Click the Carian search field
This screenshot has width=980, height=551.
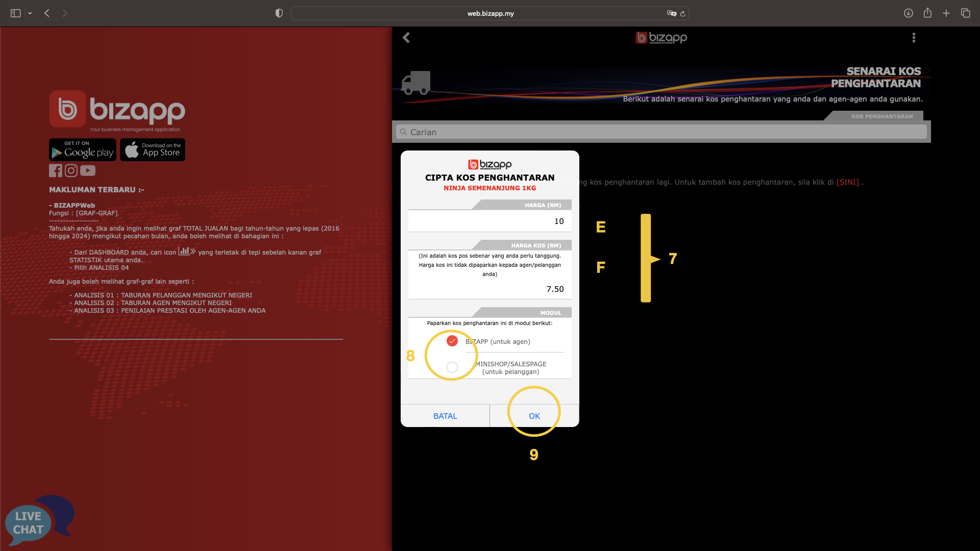point(661,132)
